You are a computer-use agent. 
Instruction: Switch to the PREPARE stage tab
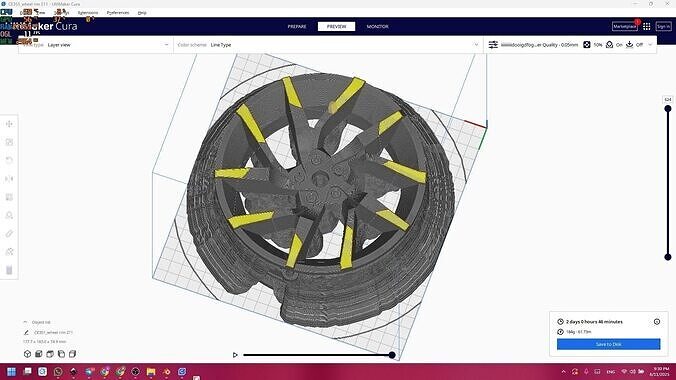pyautogui.click(x=297, y=26)
